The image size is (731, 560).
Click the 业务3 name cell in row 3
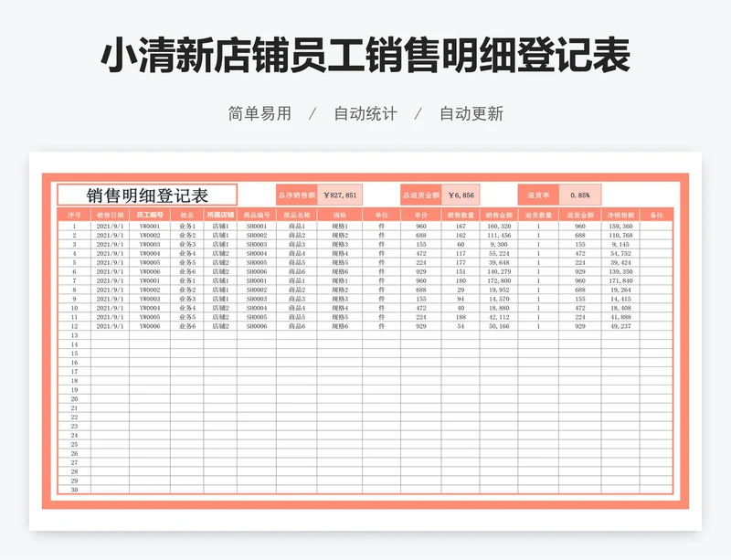(187, 244)
